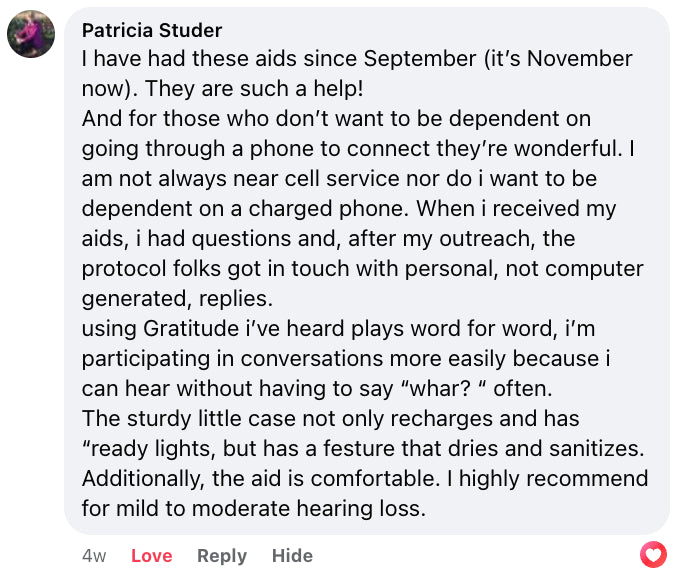Click the phrase "moderate hearing loss"
This screenshot has width=682, height=574.
[327, 509]
